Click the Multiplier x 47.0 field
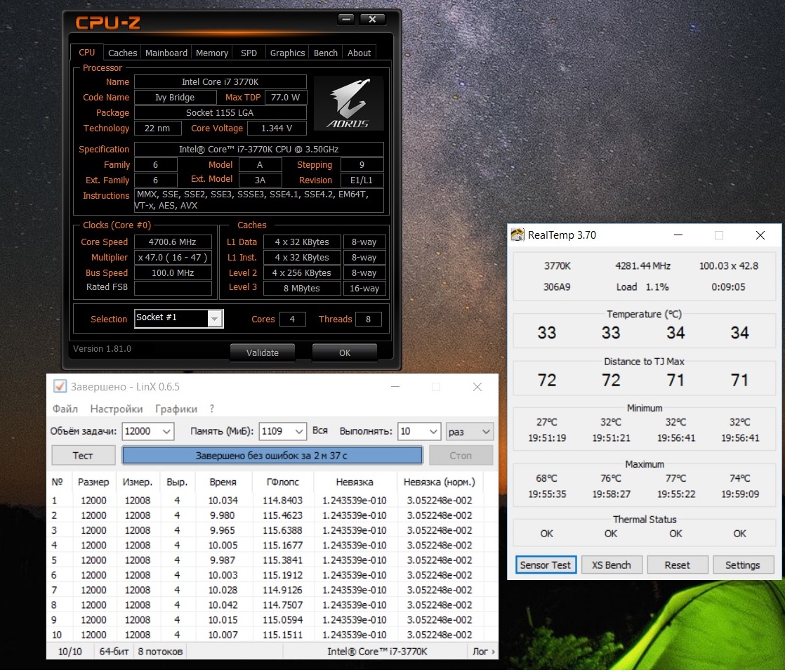Viewport: 785px width, 672px height. (172, 258)
